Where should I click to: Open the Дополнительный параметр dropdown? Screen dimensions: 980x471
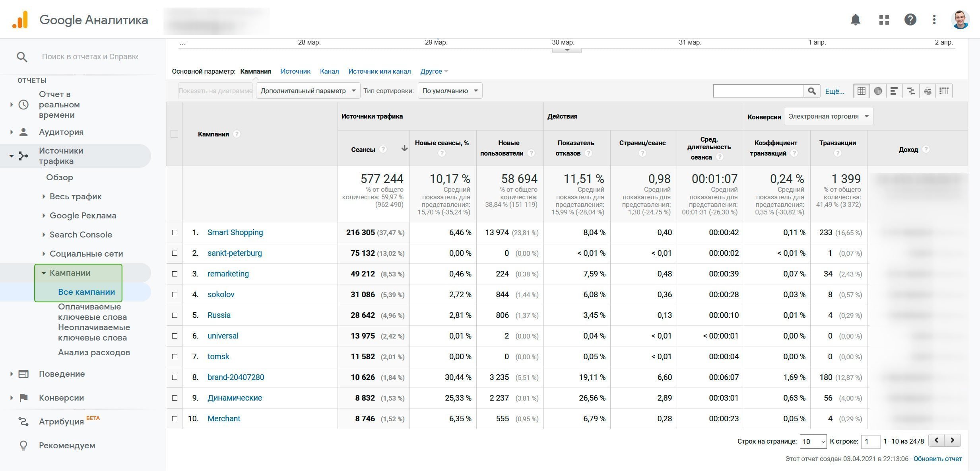[x=308, y=91]
